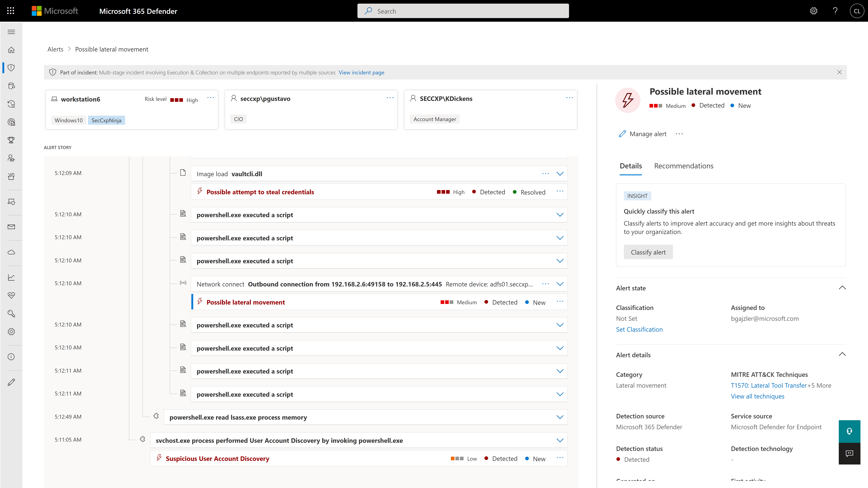The image size is (868, 488).
Task: Send feedback via the chat bubble icon
Action: point(849,454)
